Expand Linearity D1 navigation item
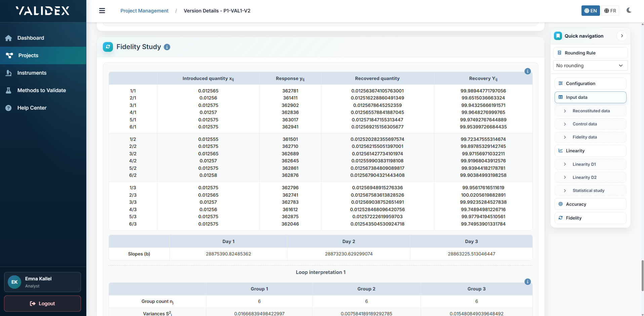The height and width of the screenshot is (316, 644). 584,164
